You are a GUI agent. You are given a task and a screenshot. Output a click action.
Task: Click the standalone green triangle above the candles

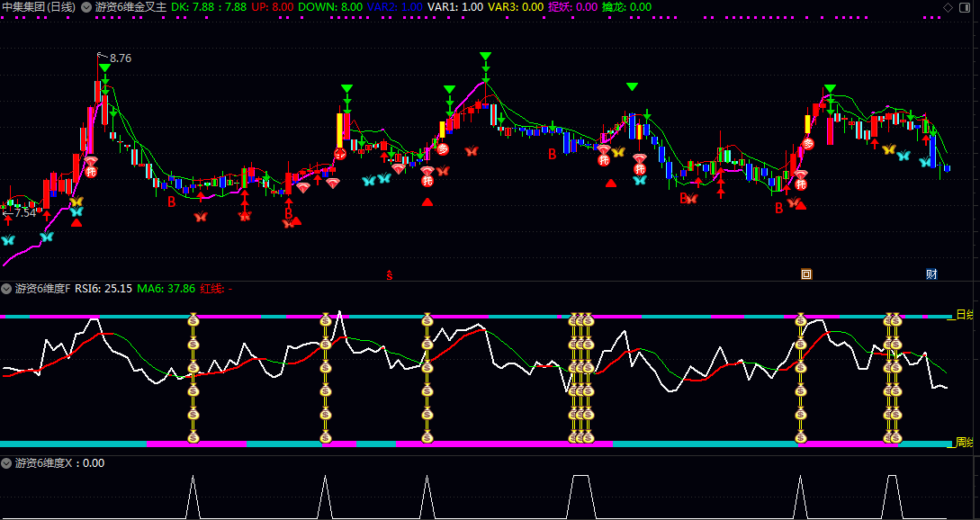coord(632,86)
